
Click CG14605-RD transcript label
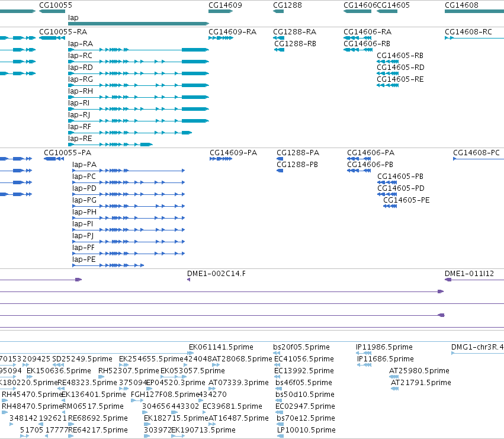pyautogui.click(x=400, y=68)
